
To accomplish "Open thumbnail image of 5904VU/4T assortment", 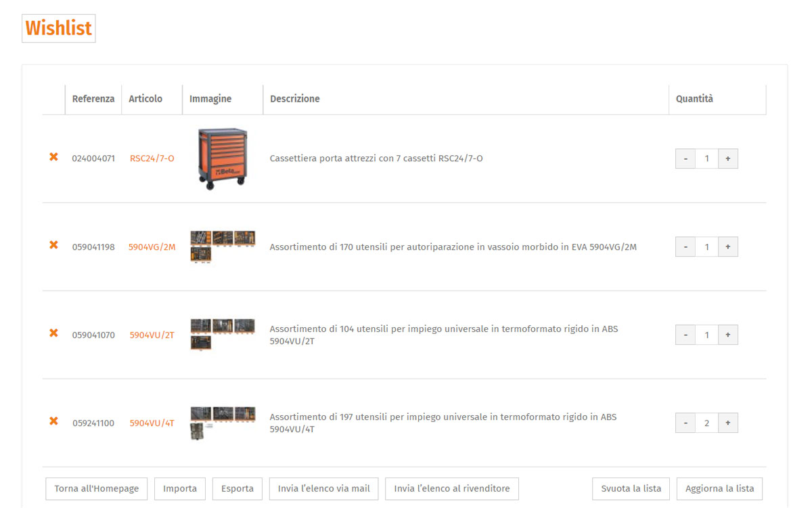I will point(223,423).
